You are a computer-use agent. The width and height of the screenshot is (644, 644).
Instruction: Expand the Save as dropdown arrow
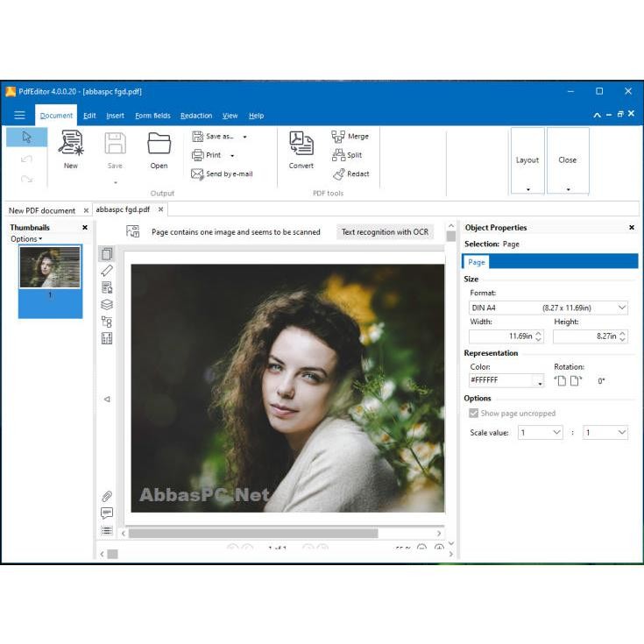tap(244, 137)
